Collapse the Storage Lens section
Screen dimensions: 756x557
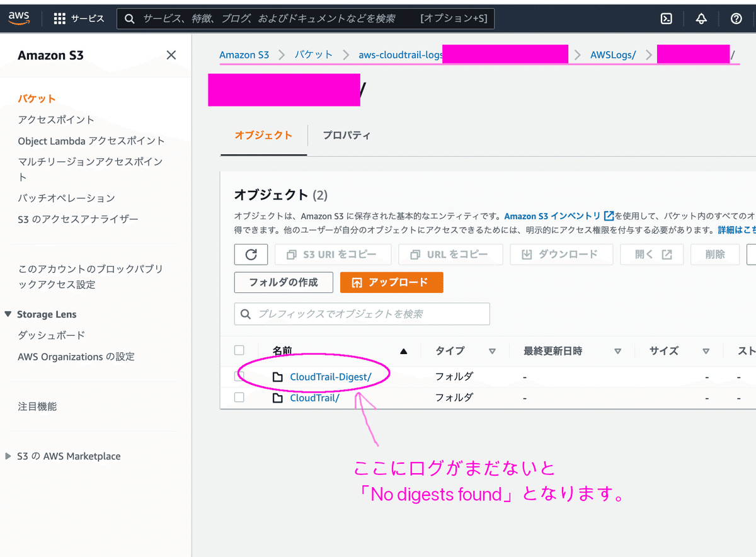point(8,314)
